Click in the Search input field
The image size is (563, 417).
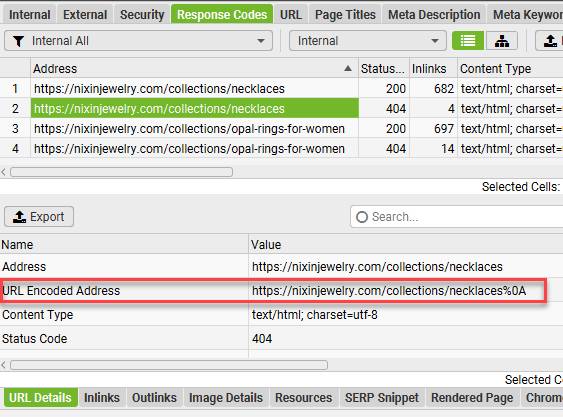pyautogui.click(x=457, y=217)
